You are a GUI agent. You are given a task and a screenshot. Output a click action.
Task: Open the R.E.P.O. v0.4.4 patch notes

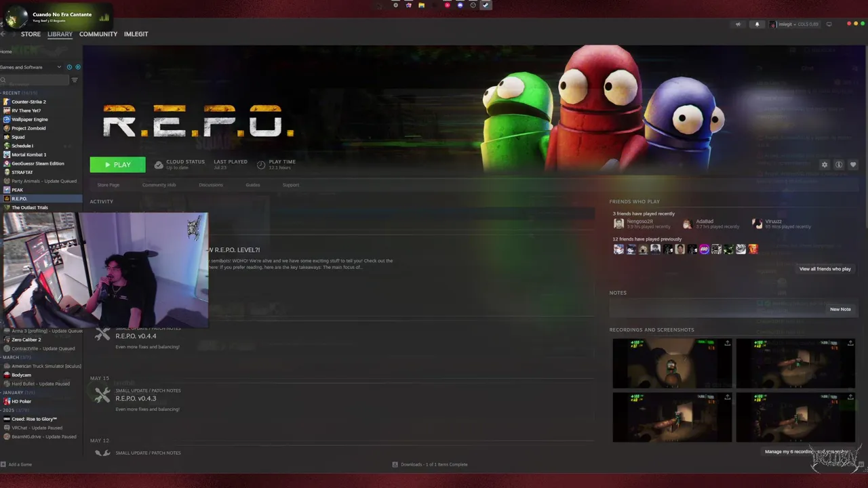136,336
